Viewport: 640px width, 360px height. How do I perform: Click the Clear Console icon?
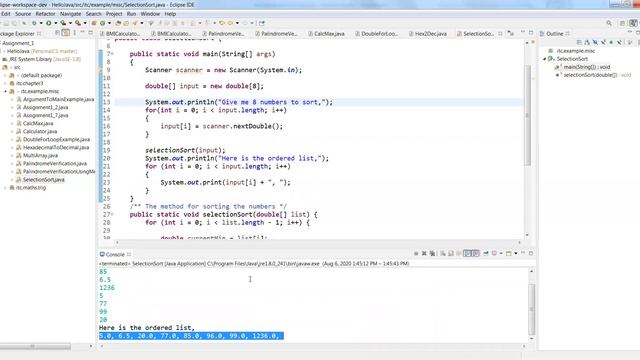[443, 253]
